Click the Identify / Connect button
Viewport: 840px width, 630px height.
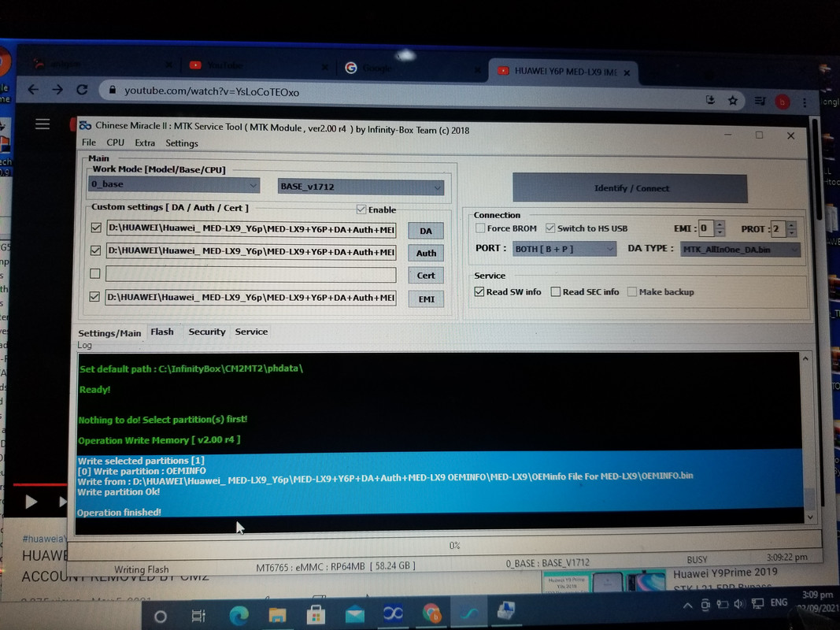(631, 188)
